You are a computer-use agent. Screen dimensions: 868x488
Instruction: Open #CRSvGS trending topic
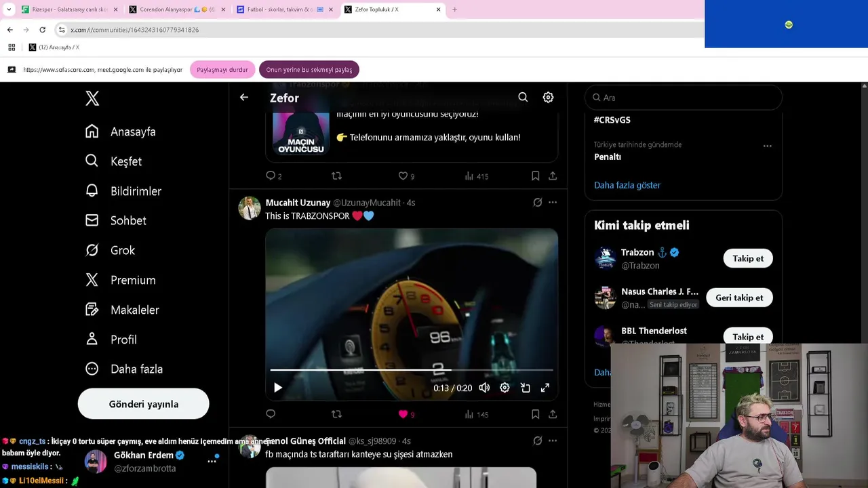612,120
